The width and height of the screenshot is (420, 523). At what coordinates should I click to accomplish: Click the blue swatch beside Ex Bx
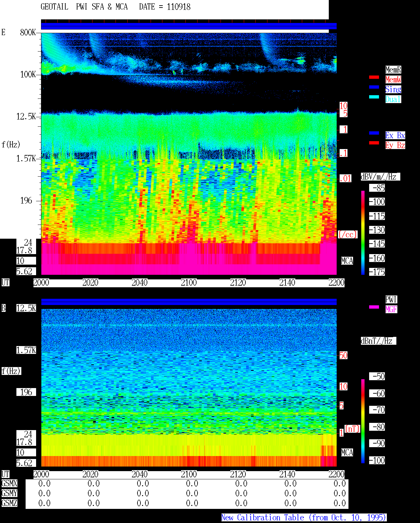374,133
